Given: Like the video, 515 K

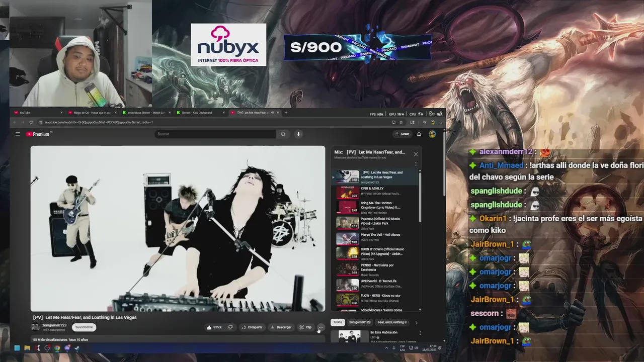Looking at the screenshot, I should pos(214,327).
